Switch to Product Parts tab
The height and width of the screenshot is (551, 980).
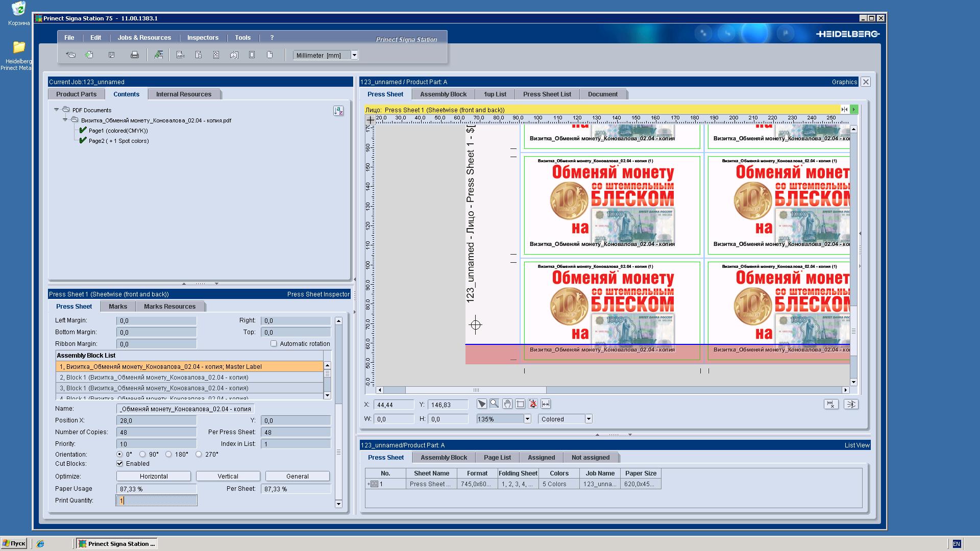(76, 94)
